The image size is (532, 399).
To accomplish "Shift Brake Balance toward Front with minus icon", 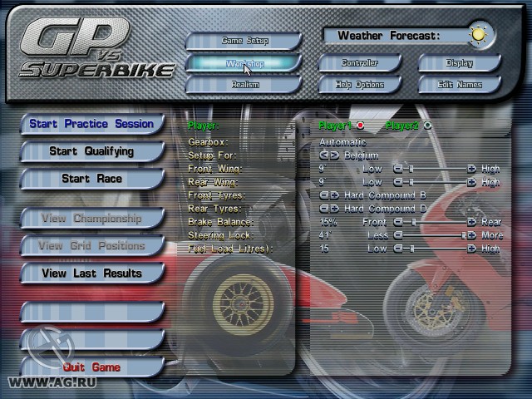I will 397,222.
